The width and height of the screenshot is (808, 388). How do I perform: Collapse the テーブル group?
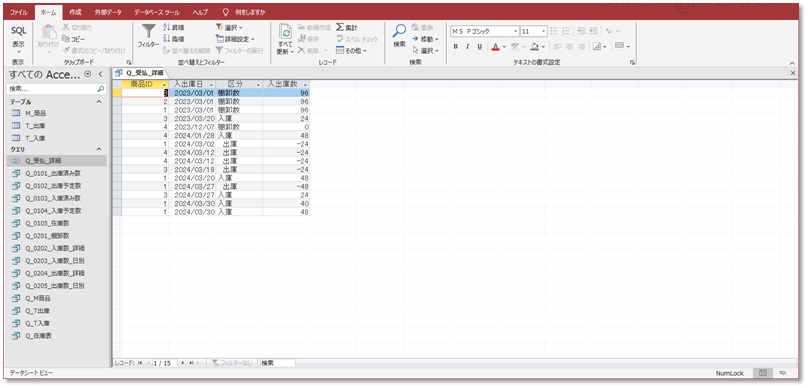(99, 102)
